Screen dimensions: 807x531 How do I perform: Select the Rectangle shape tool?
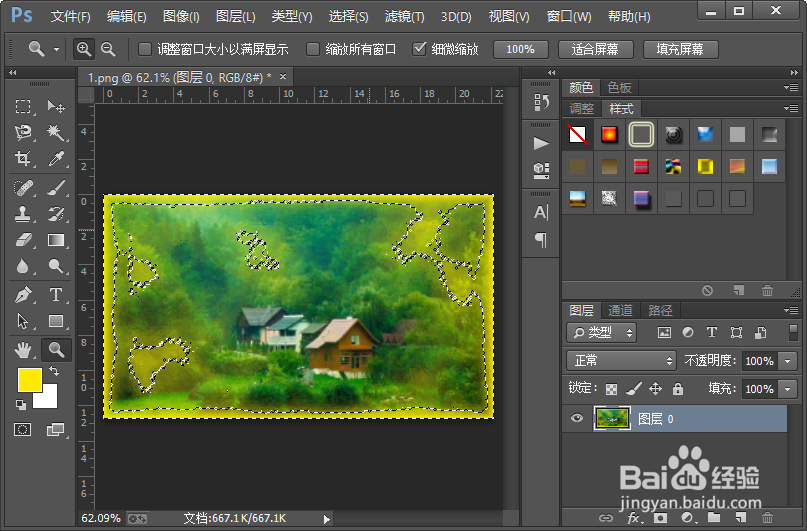56,321
